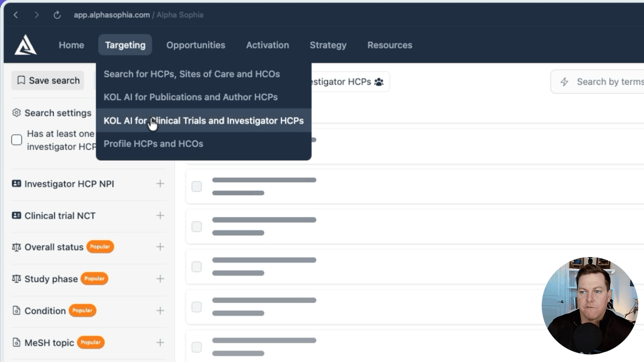
Task: Open the Opportunities navigation tab
Action: tap(196, 45)
